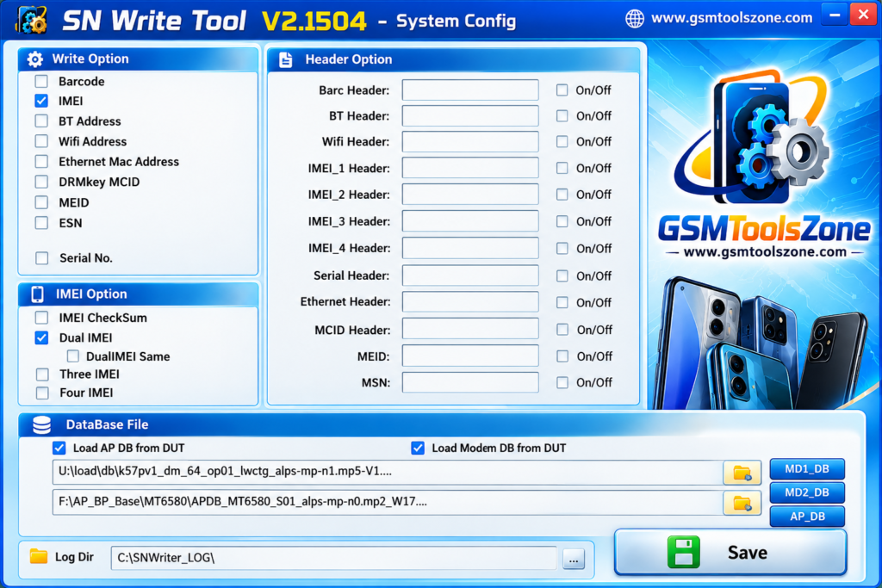Enable Wifi Address write option
Image resolution: width=882 pixels, height=588 pixels.
click(41, 141)
